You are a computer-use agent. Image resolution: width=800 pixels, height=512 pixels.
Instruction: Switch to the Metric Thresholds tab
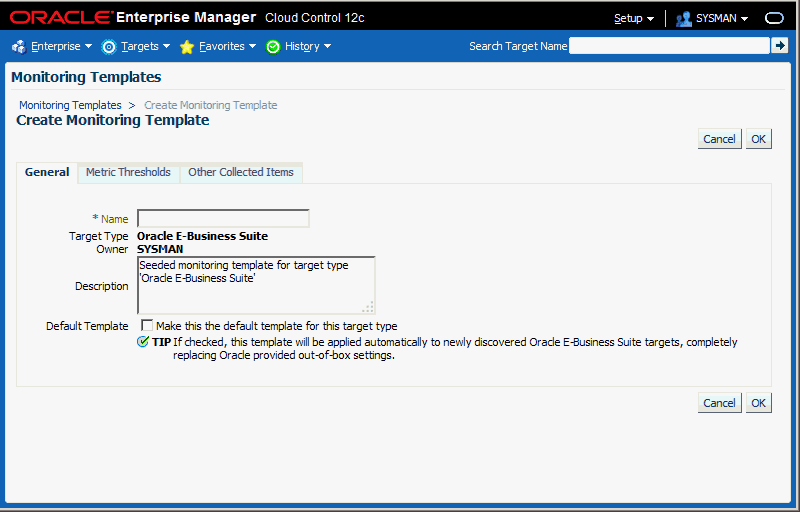[x=128, y=172]
